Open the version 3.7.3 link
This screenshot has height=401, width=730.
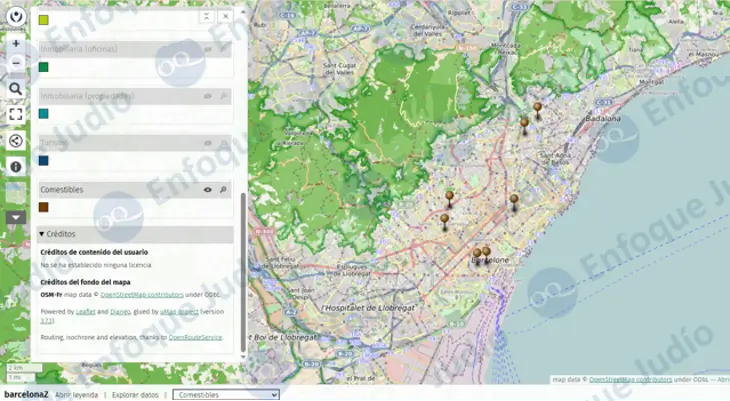[x=46, y=320]
